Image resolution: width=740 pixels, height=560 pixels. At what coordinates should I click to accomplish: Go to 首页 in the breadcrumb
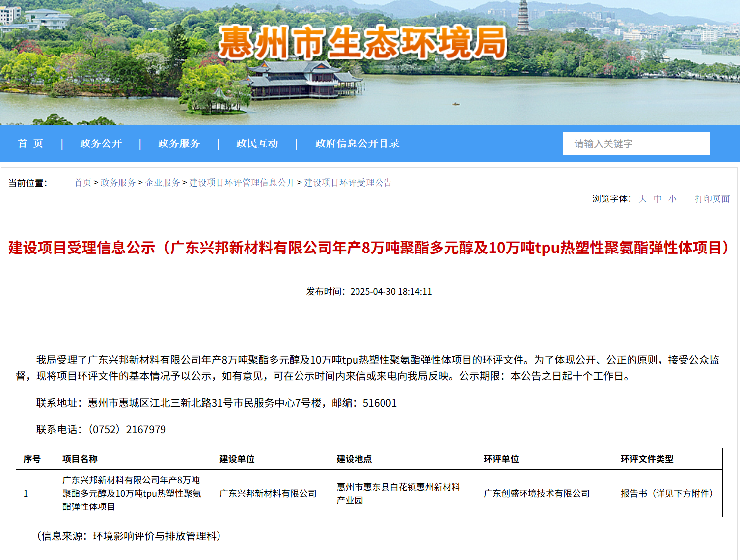click(x=82, y=183)
